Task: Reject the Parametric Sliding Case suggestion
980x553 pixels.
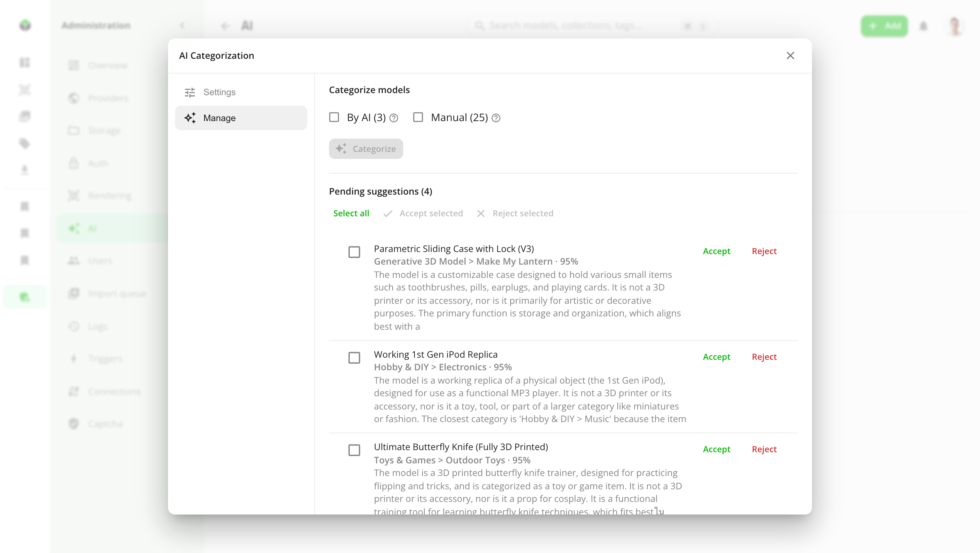Action: 764,251
